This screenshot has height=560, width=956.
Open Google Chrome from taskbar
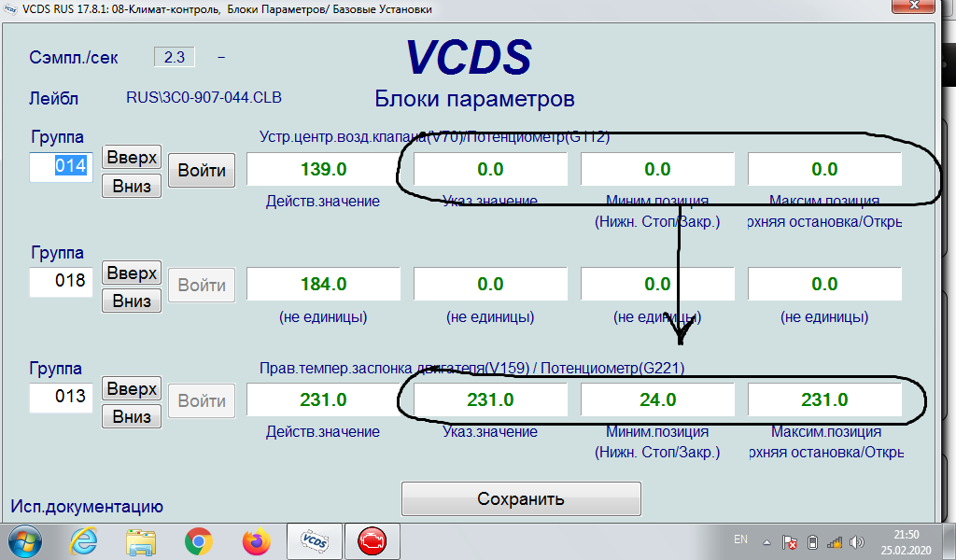point(197,540)
